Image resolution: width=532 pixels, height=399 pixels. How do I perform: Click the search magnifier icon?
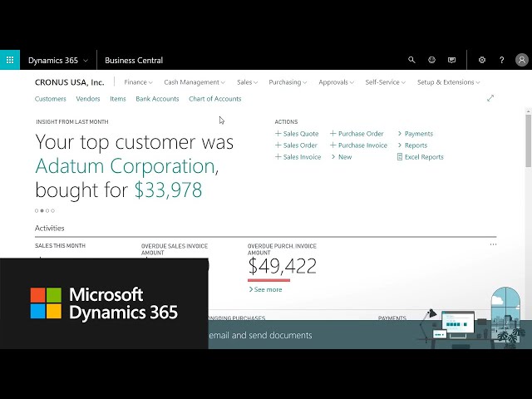pos(411,60)
